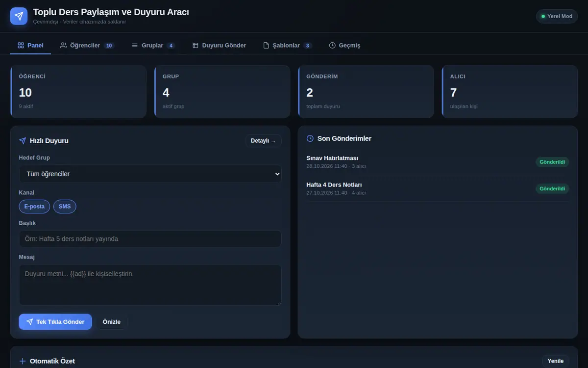View the Geçmiş tab
The height and width of the screenshot is (368, 588).
344,45
